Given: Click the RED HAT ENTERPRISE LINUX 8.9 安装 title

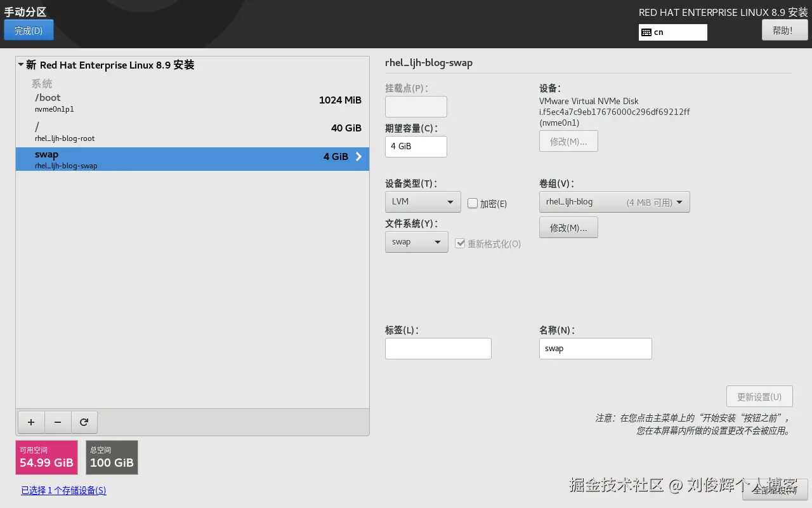Looking at the screenshot, I should tap(723, 13).
